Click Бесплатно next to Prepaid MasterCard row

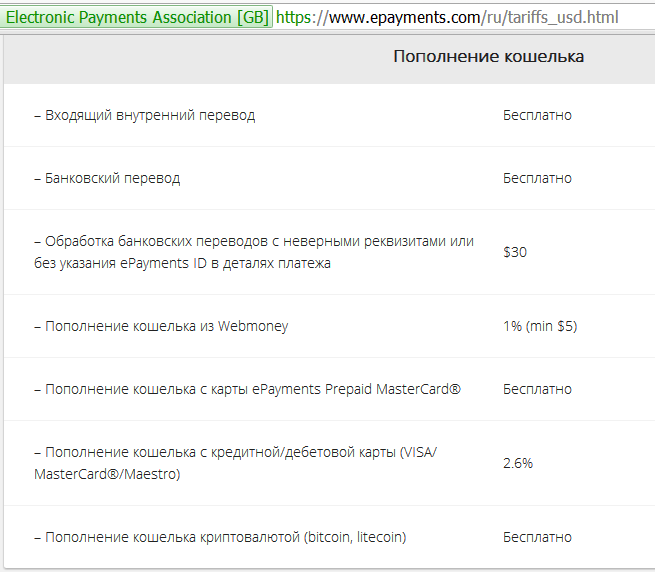[x=537, y=389]
